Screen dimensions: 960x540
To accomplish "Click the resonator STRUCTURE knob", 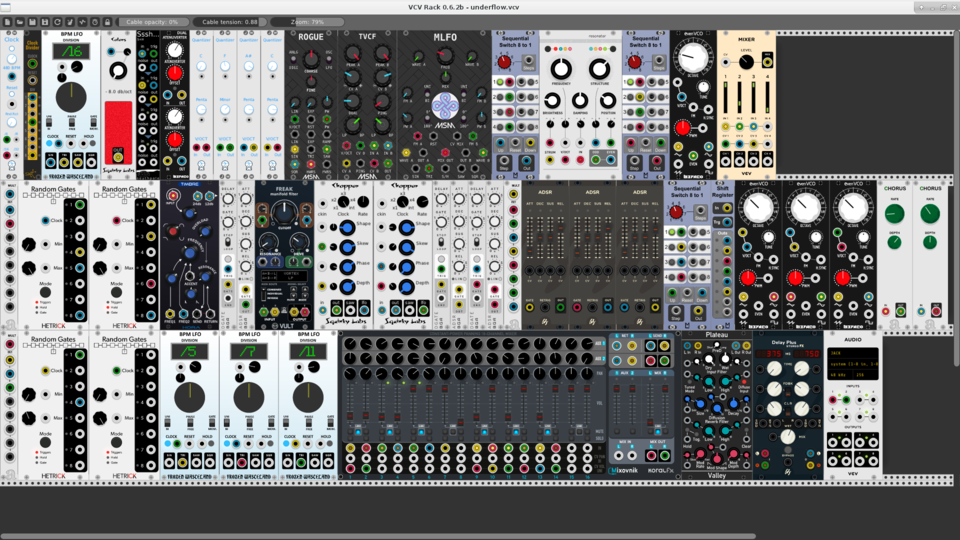I will tap(599, 69).
